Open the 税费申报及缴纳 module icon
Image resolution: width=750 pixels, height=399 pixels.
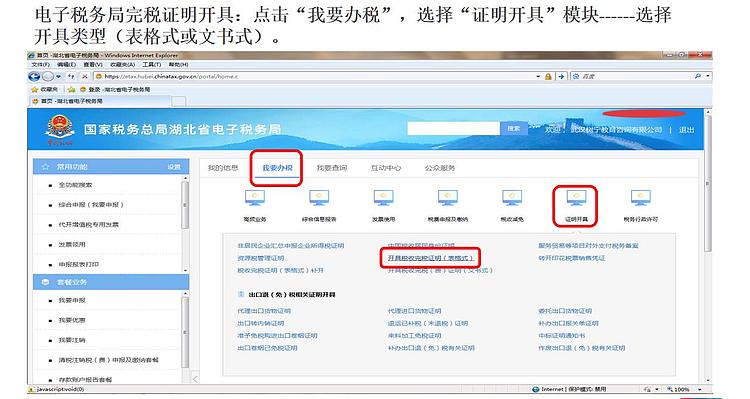tap(448, 198)
